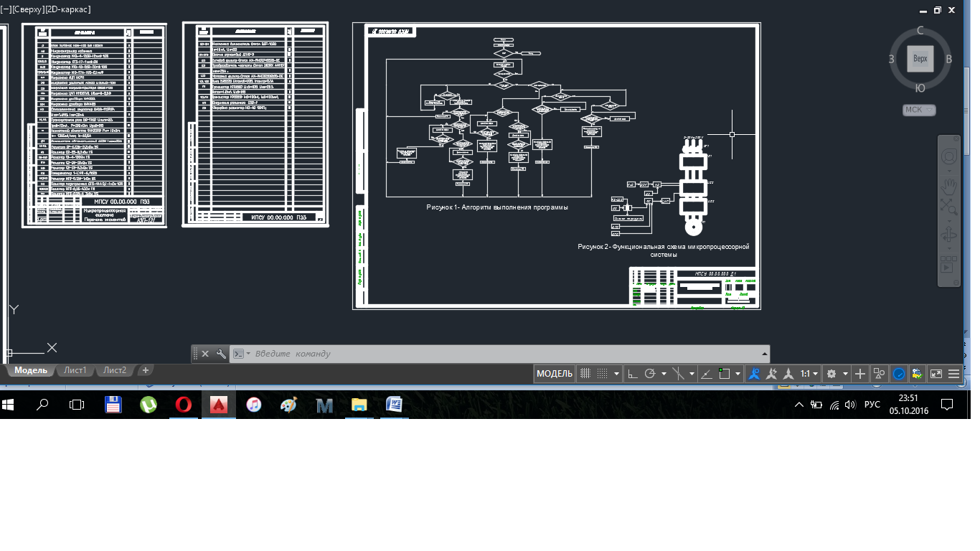Switch to the Модель tab
The height and width of the screenshot is (551, 980).
pyautogui.click(x=31, y=370)
